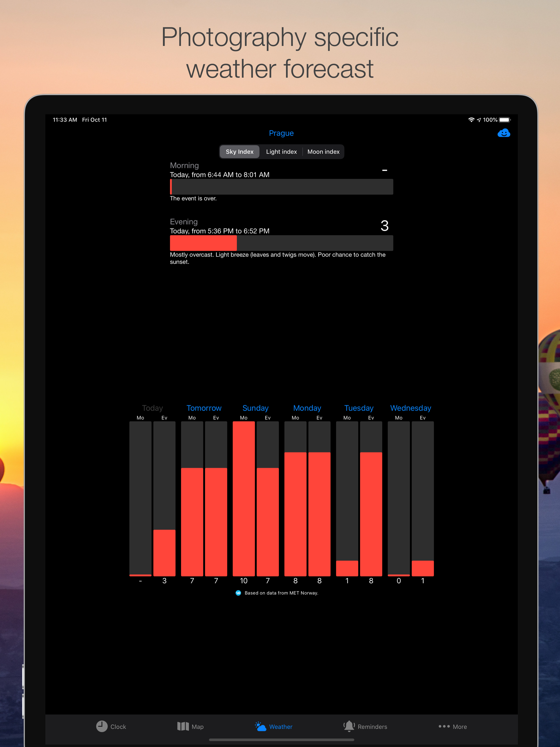This screenshot has height=747, width=560.
Task: Tap the Morning sky index progress bar
Action: coord(281,187)
